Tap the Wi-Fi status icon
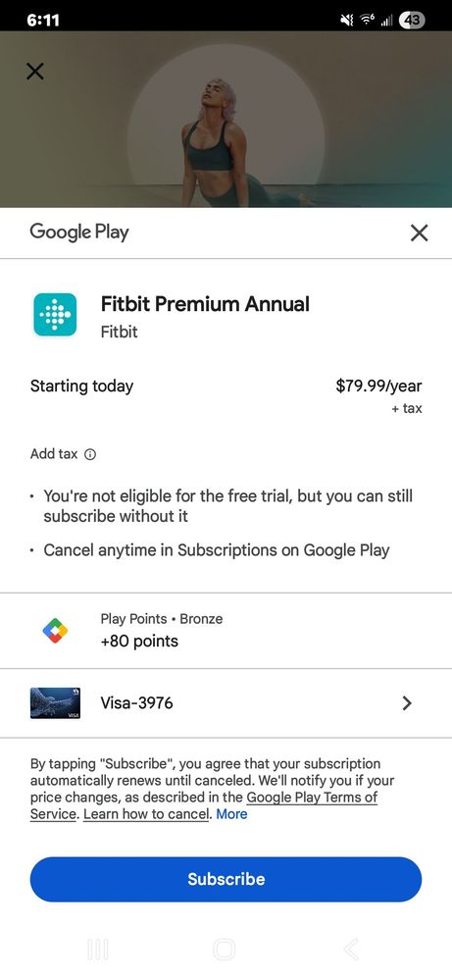 [x=364, y=20]
